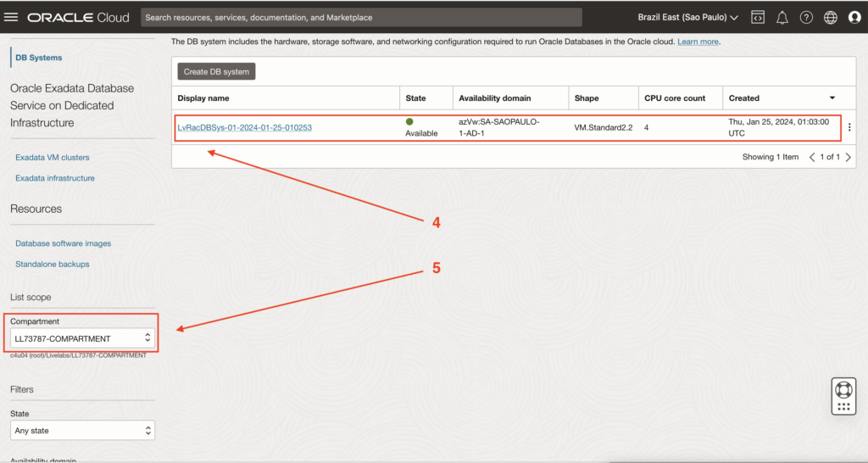Image resolution: width=868 pixels, height=463 pixels.
Task: Open the hamburger navigation menu
Action: click(12, 17)
